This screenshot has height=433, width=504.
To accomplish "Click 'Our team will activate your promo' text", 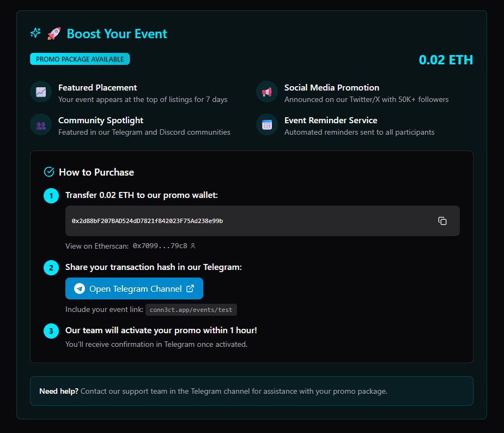I will tap(161, 330).
